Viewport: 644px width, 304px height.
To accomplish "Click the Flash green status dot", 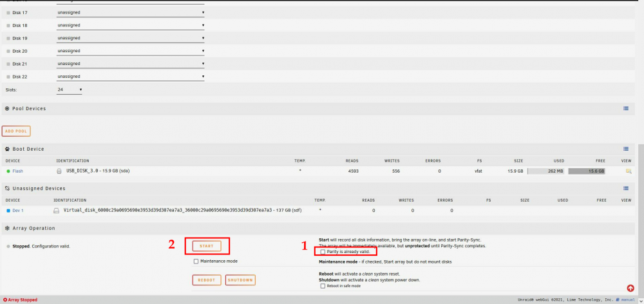I will click(8, 171).
